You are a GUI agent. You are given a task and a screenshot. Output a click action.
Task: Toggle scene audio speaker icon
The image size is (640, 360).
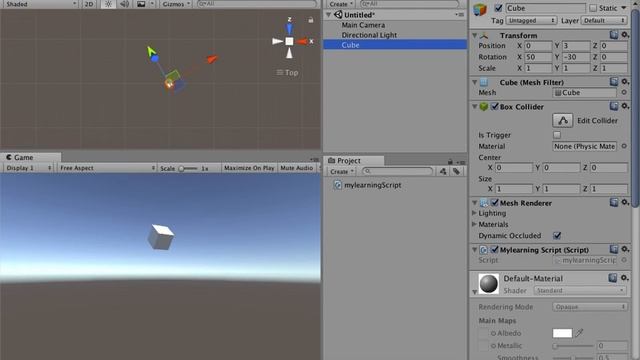(124, 4)
